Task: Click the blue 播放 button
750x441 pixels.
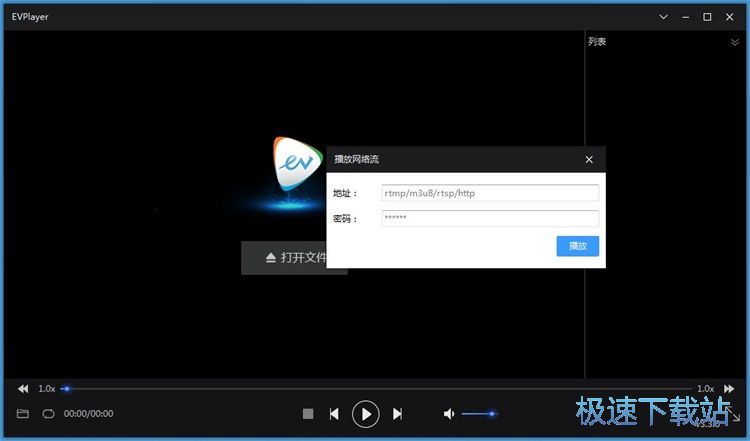Action: 577,246
